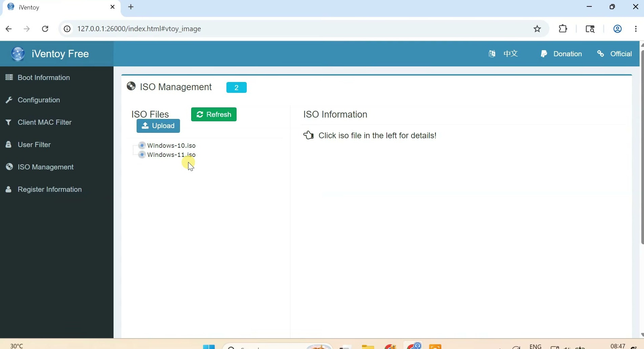Click the language translate icon
The image size is (644, 349).
[x=492, y=54]
